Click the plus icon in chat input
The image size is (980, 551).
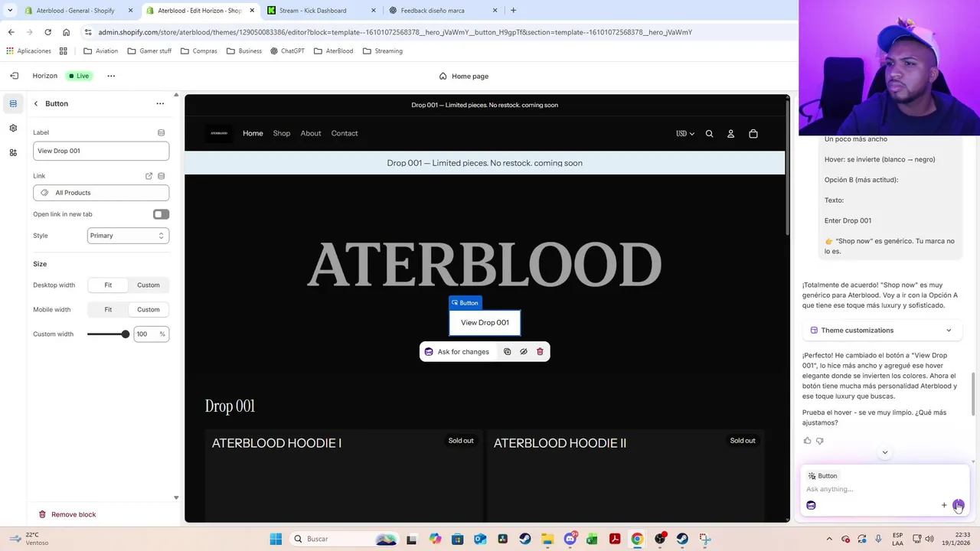click(x=944, y=505)
